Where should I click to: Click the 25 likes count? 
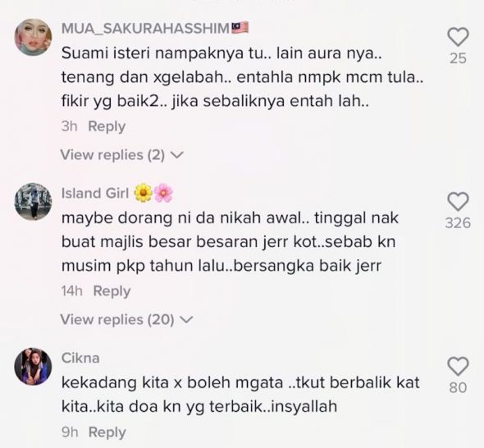(458, 58)
